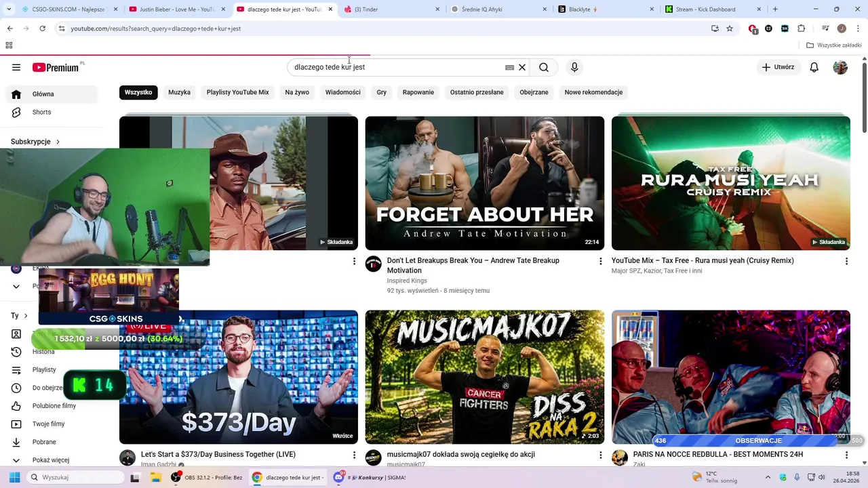Open YouTube Mix Tax Free title link

click(x=703, y=260)
